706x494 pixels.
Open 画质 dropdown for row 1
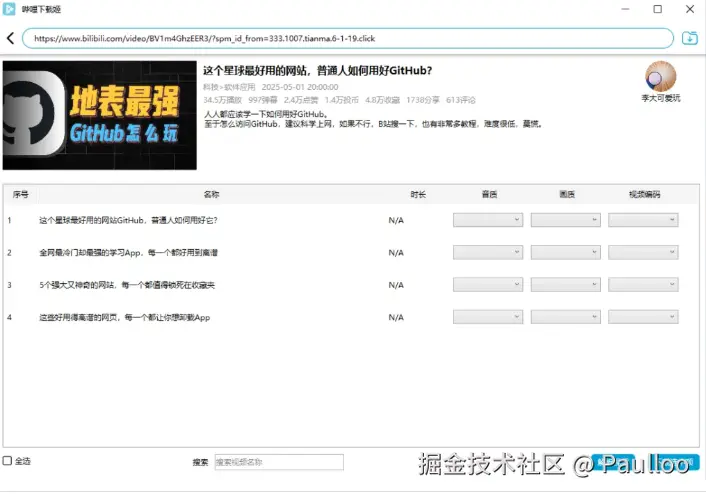pos(566,220)
